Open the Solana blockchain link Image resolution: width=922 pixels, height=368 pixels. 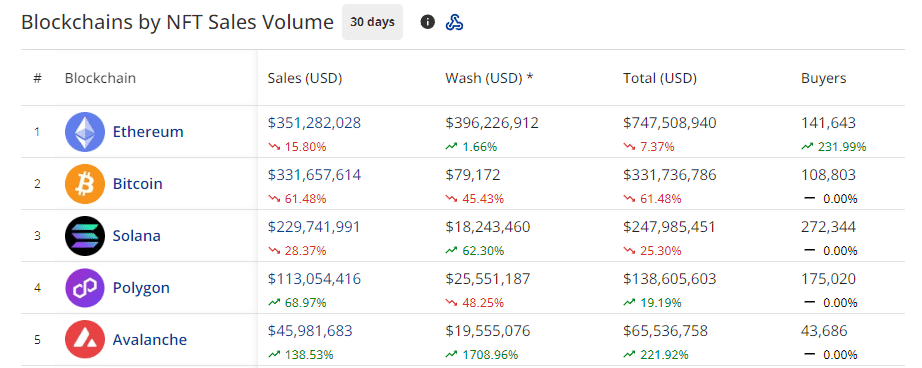[x=136, y=236]
